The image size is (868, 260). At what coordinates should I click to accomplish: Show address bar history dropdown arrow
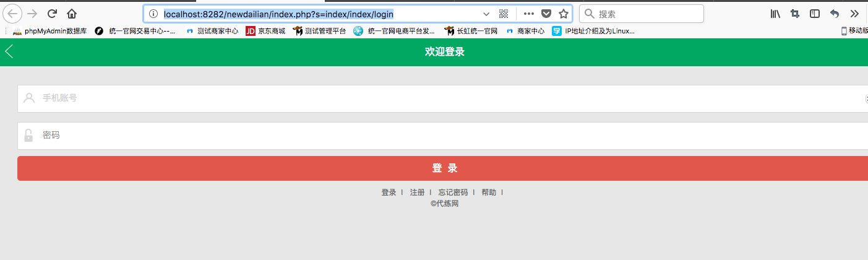tap(486, 14)
